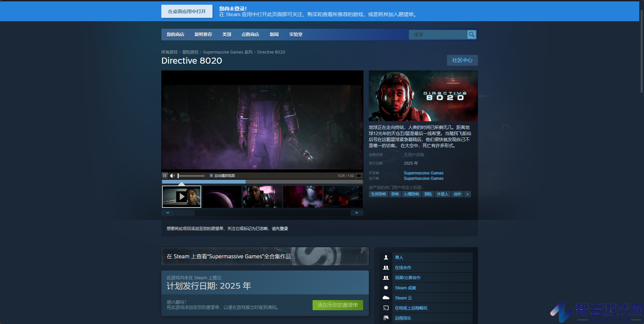Open the trailer in fullscreen mode
644x324 pixels.
(x=359, y=175)
